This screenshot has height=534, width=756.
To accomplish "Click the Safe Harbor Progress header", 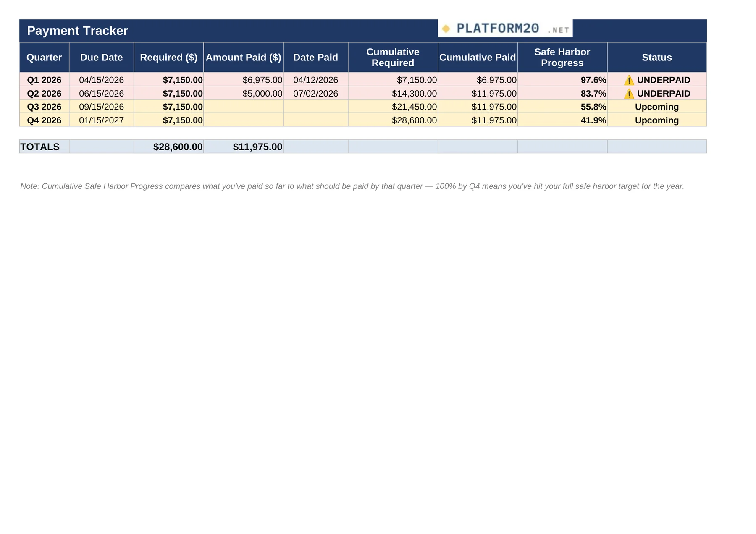I will coord(562,58).
